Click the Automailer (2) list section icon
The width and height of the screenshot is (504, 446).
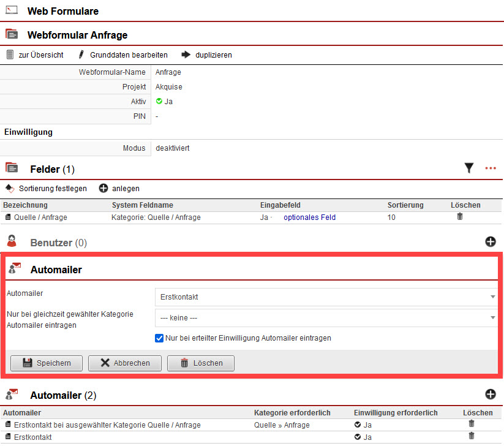[12, 394]
